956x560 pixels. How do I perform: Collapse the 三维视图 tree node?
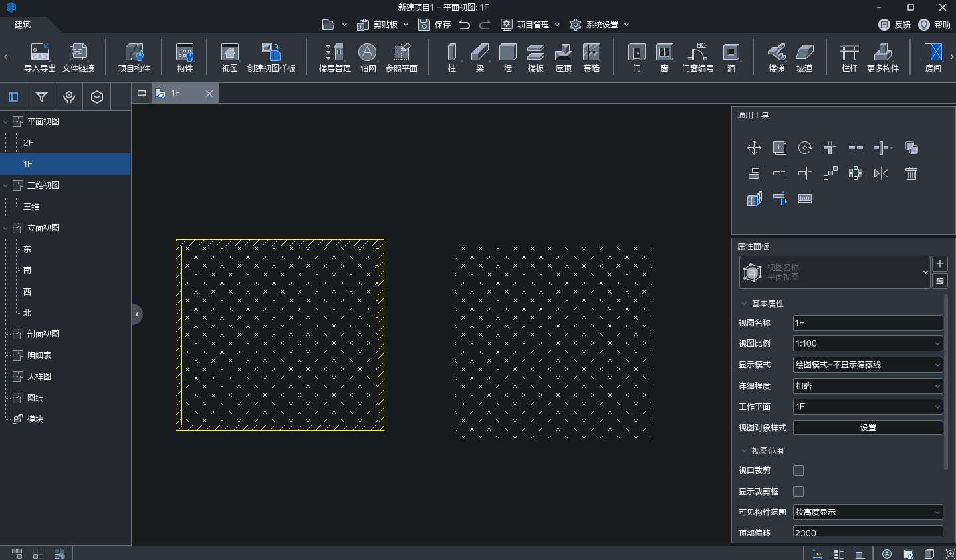6,185
